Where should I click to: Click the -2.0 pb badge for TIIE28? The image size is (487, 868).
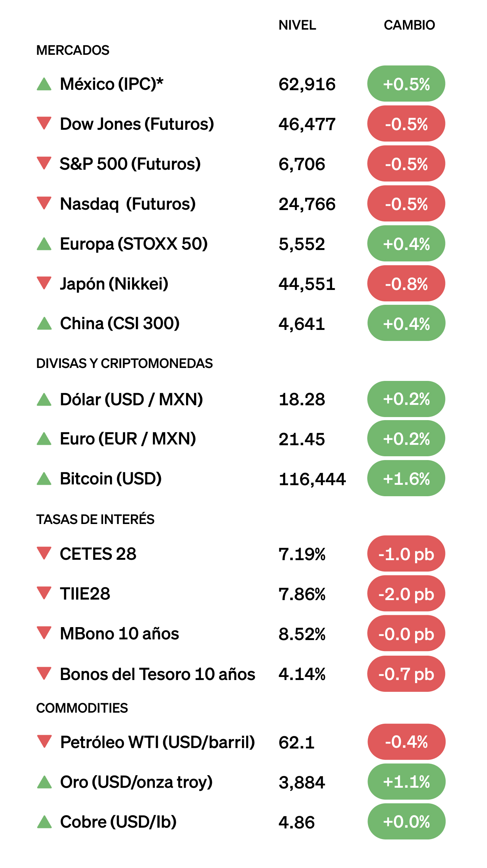point(406,594)
